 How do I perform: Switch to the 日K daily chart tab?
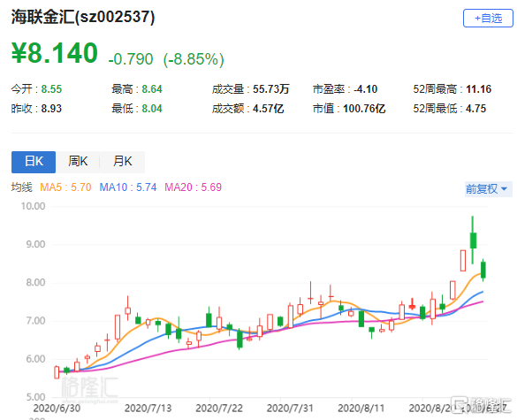(x=34, y=162)
